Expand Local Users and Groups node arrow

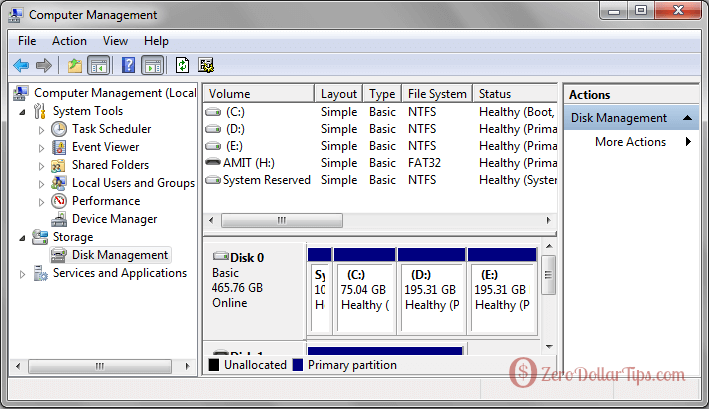click(41, 184)
